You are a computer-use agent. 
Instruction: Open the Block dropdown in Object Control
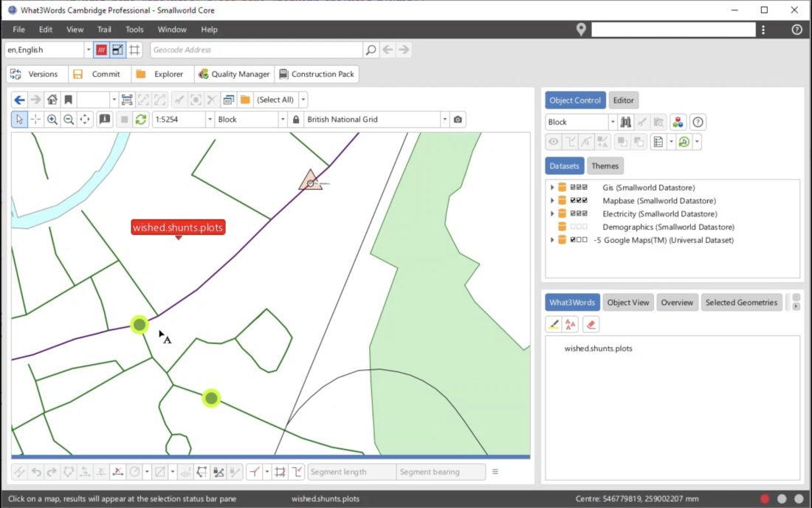pos(612,123)
